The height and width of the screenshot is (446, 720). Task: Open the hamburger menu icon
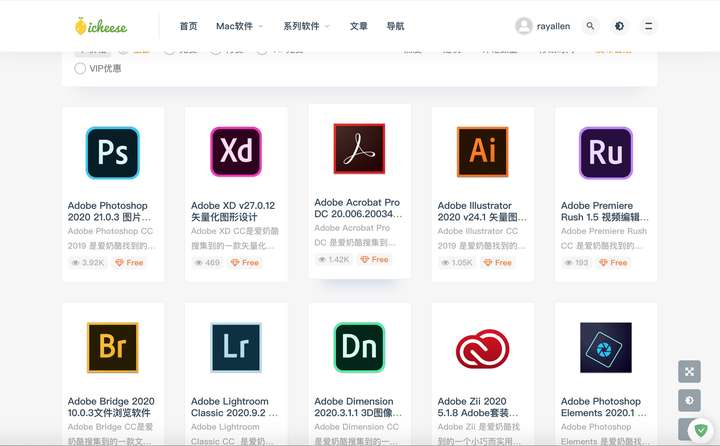(648, 26)
